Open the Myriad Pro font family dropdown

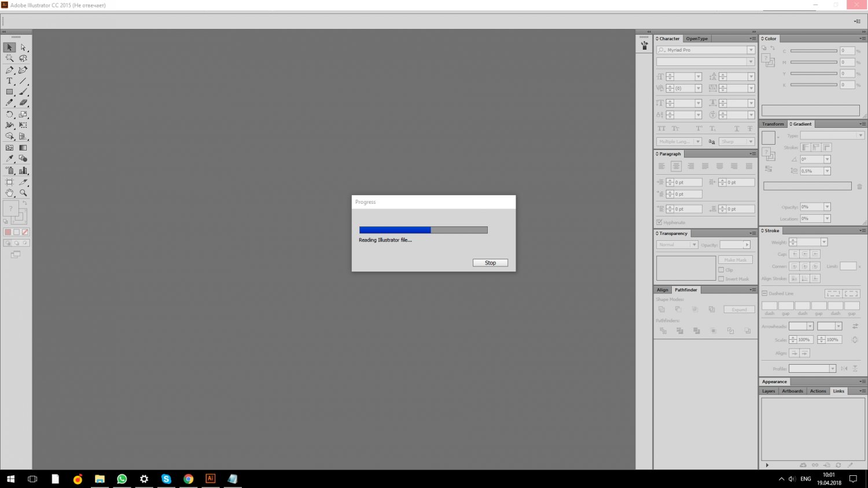coord(751,50)
